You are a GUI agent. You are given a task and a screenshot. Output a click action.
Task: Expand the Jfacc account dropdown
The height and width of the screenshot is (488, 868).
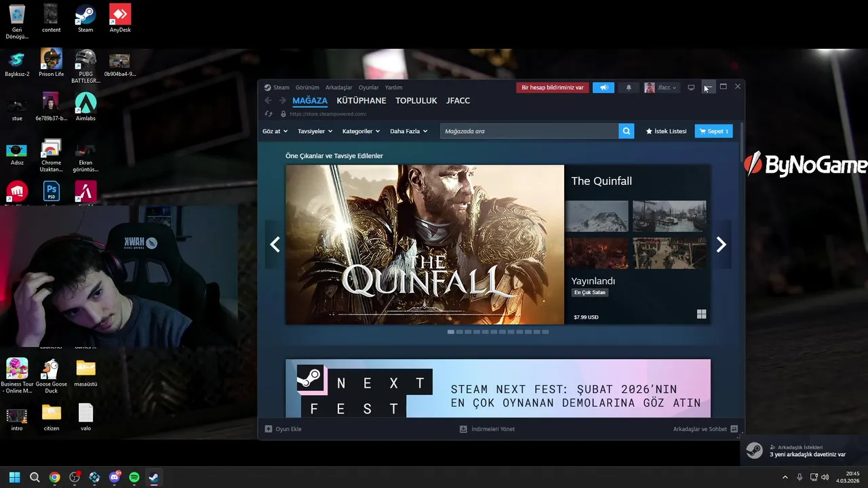(660, 87)
